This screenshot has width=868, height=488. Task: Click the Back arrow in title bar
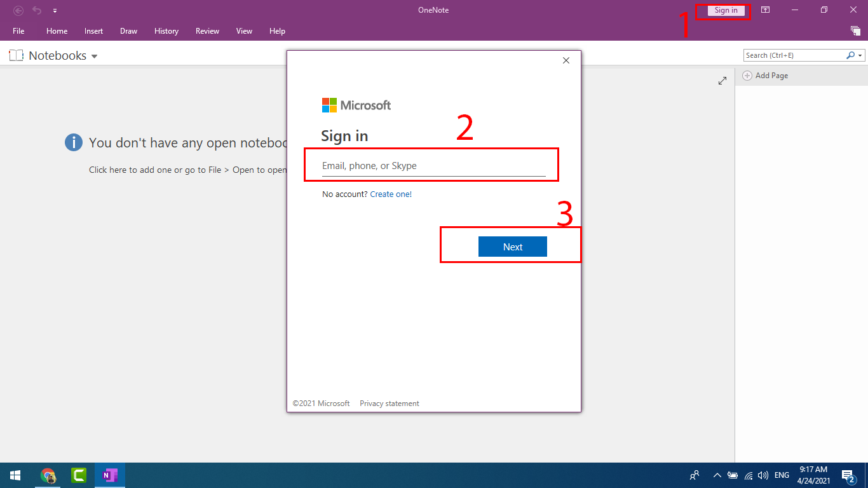pos(18,10)
